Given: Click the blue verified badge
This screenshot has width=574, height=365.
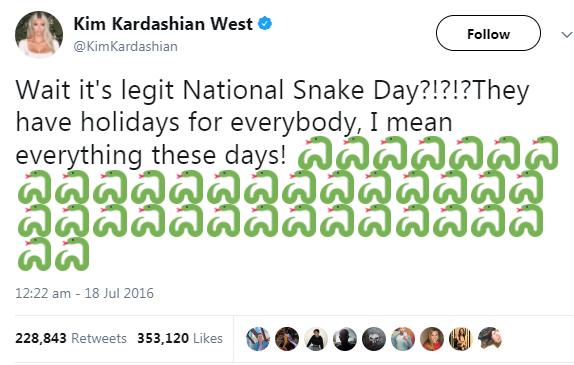Looking at the screenshot, I should (x=265, y=23).
